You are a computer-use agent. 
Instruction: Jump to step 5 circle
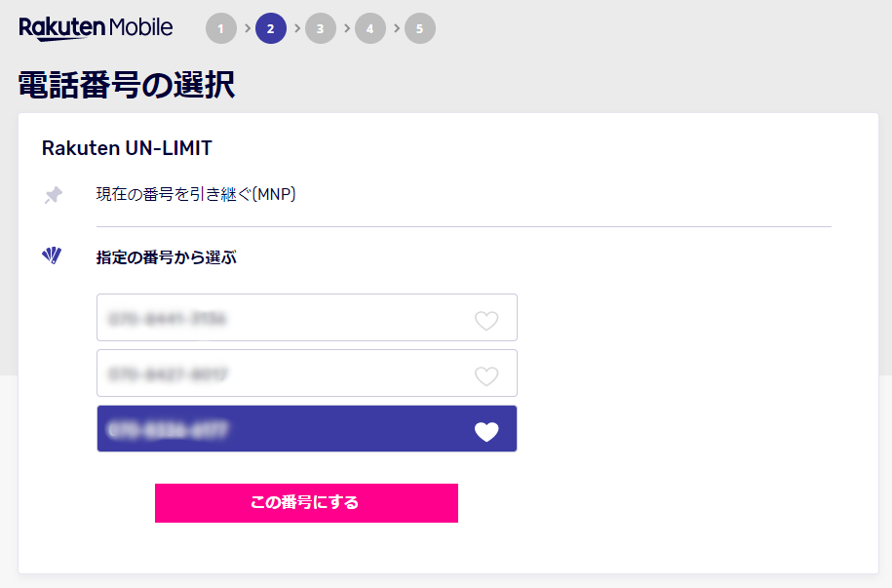click(x=420, y=28)
